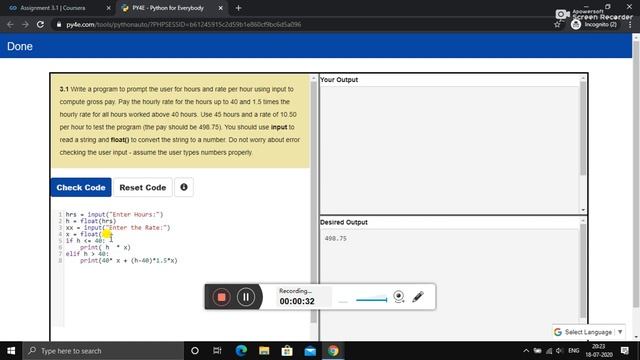Viewport: 640px width, 360px height.
Task: Open the info icon button
Action: tap(184, 187)
